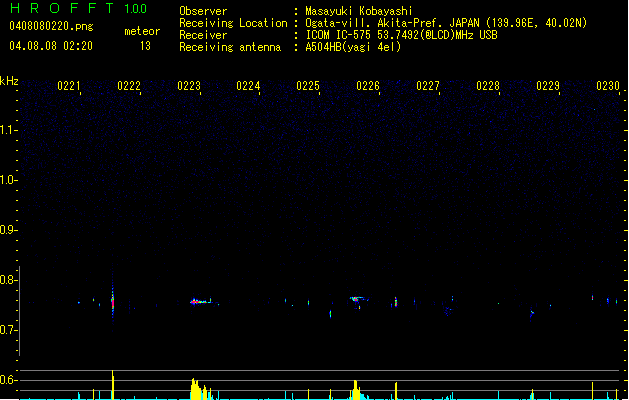Click the 0222 time marker
Image resolution: width=629 pixels, height=400 pixels.
tap(129, 86)
